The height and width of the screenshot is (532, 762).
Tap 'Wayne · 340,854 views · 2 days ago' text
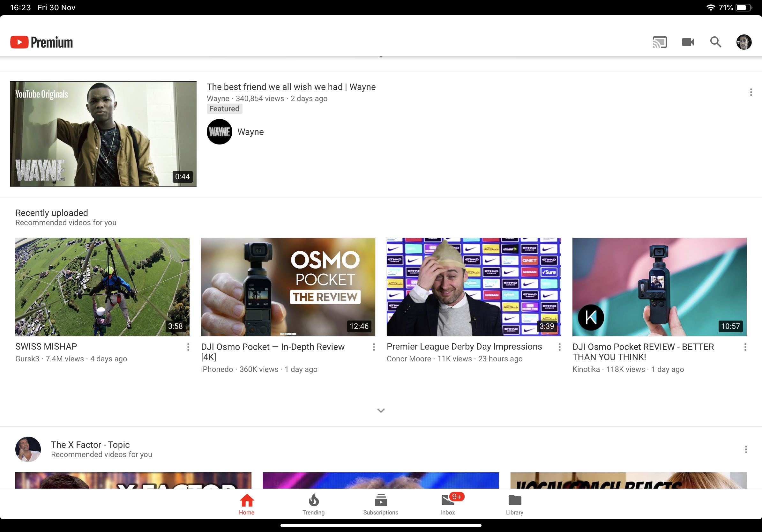(x=267, y=99)
